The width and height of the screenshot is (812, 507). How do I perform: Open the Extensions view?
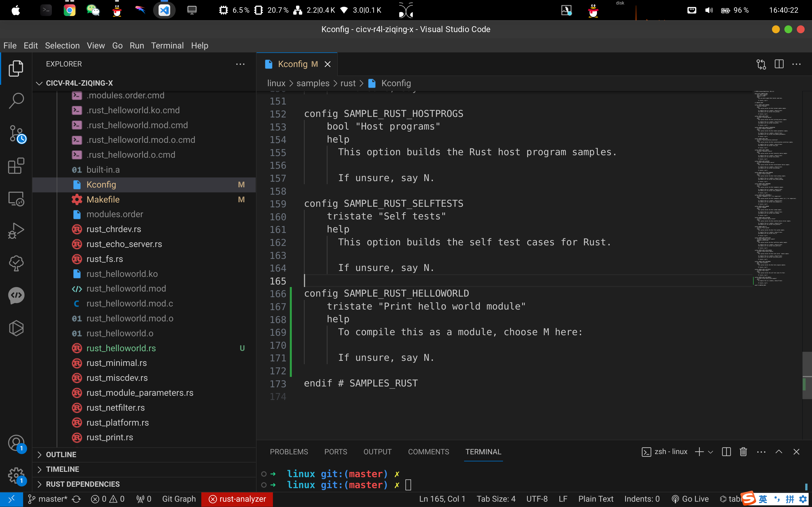pos(16,166)
